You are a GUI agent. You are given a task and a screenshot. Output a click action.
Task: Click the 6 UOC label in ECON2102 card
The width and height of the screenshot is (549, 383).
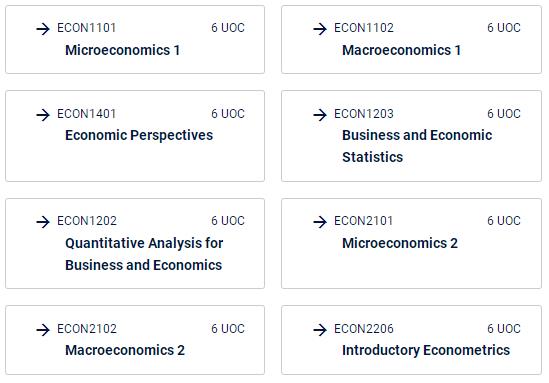(228, 328)
